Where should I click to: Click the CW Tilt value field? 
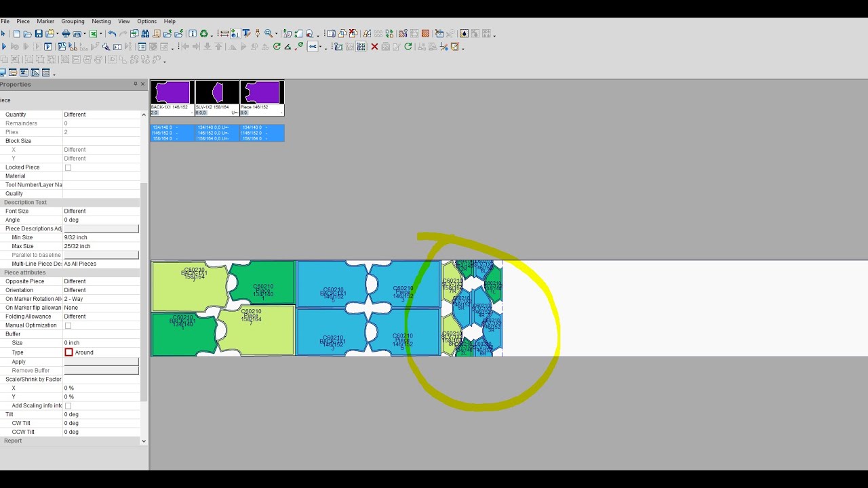(x=101, y=423)
